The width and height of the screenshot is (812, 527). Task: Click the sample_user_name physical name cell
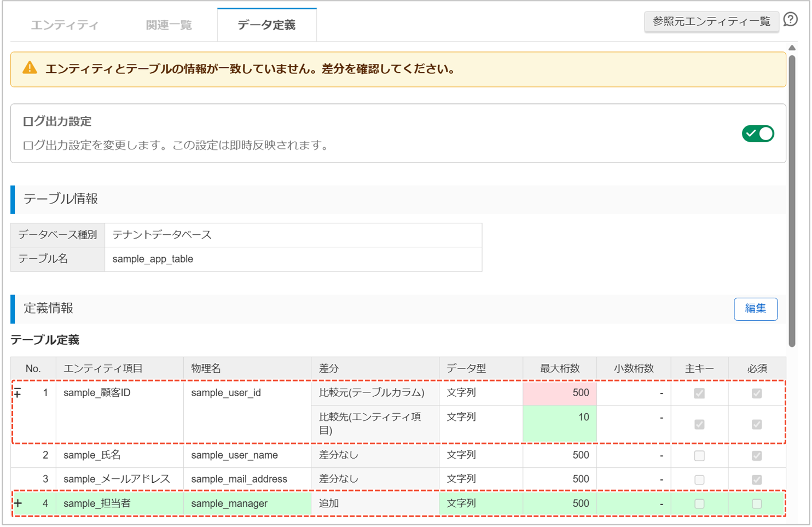pos(247,455)
